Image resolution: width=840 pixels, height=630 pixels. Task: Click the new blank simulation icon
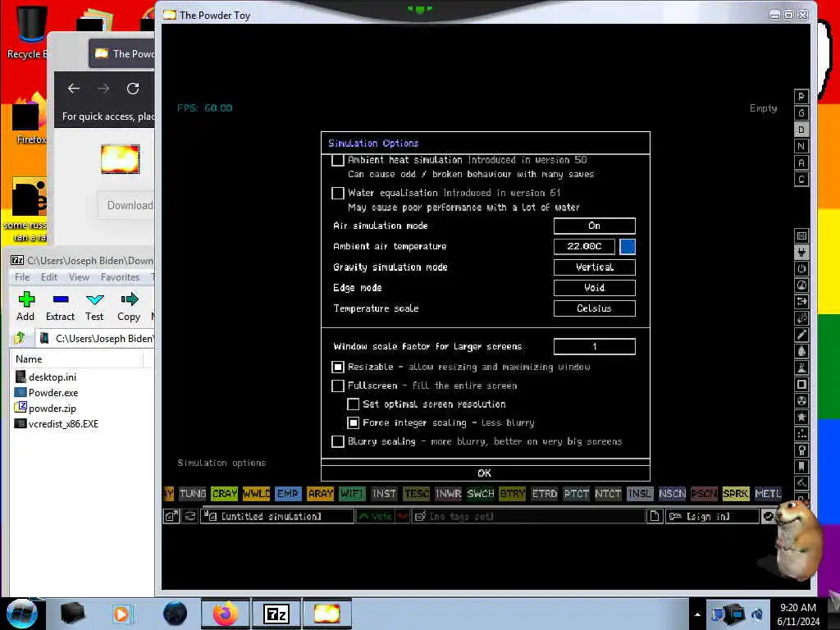point(654,517)
